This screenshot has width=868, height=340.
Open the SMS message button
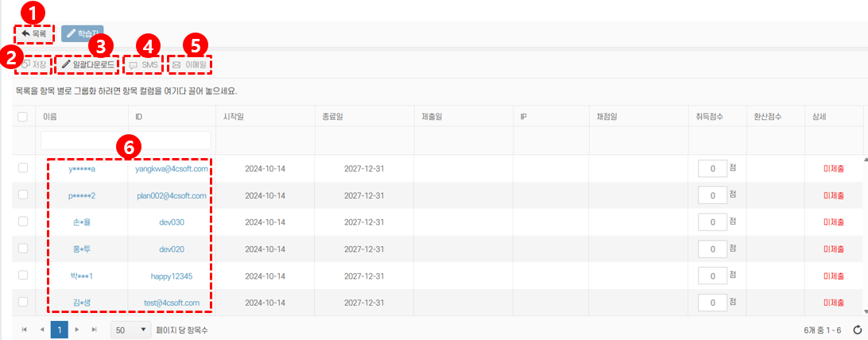coord(143,64)
